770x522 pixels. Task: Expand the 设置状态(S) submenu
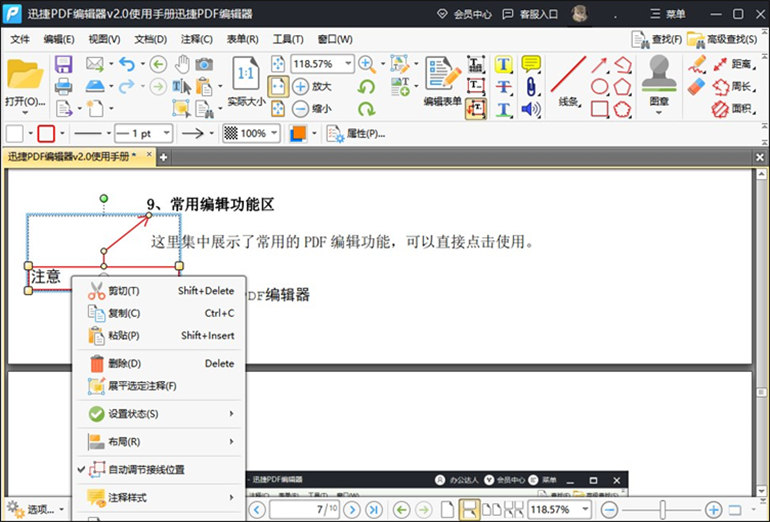(159, 414)
